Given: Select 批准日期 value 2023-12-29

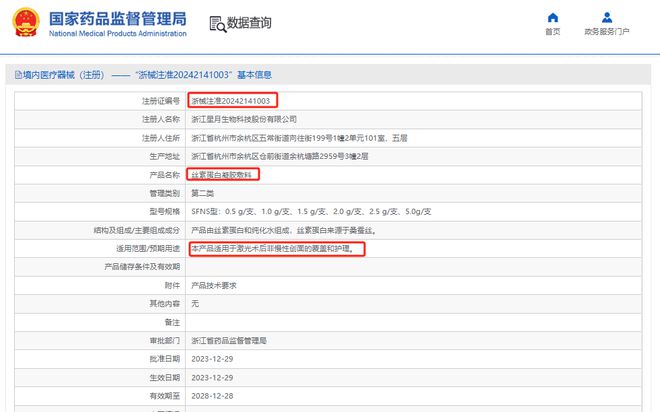Looking at the screenshot, I should pyautogui.click(x=212, y=359).
